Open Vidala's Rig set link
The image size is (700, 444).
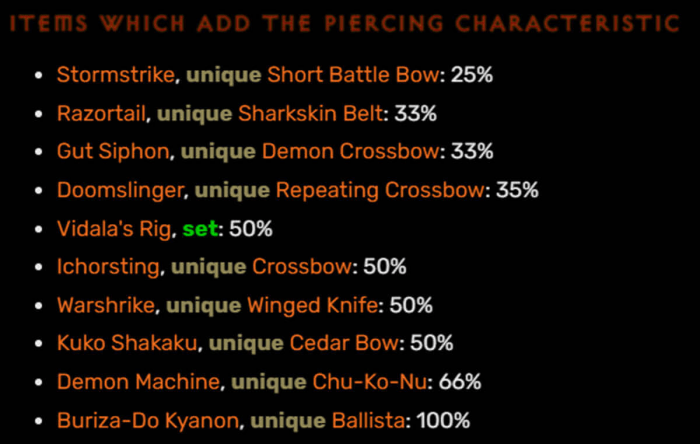[114, 229]
